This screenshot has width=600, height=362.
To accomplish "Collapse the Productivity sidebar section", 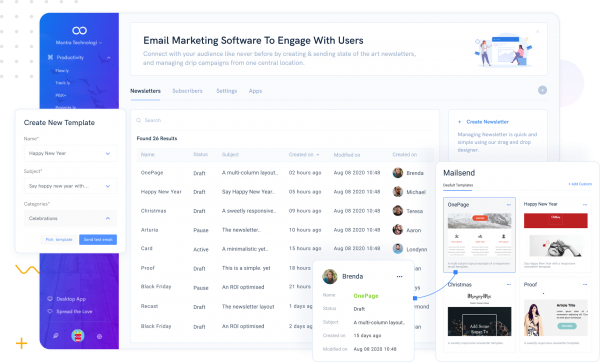I will (109, 57).
